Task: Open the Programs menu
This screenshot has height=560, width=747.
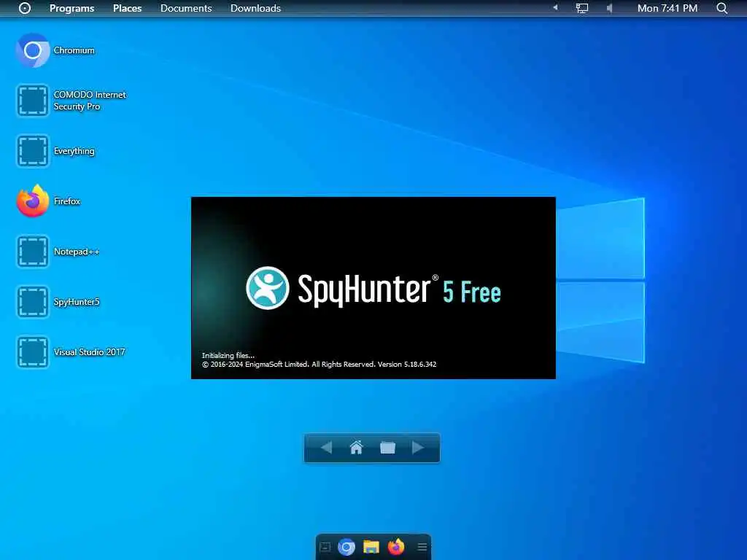Action: click(72, 8)
